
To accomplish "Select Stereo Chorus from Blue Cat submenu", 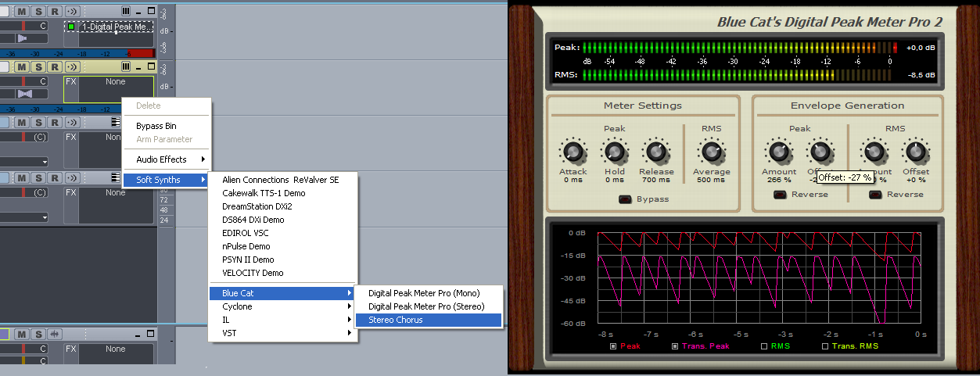I will click(428, 320).
